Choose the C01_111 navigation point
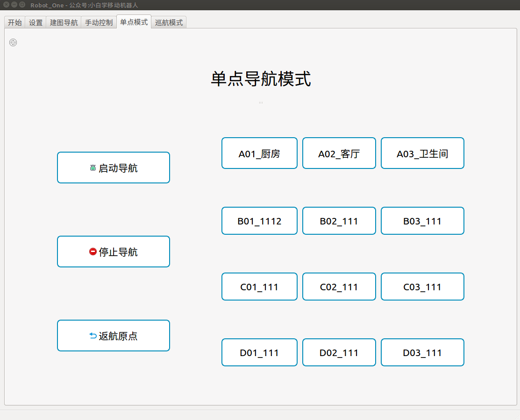The width and height of the screenshot is (520, 420). point(259,287)
